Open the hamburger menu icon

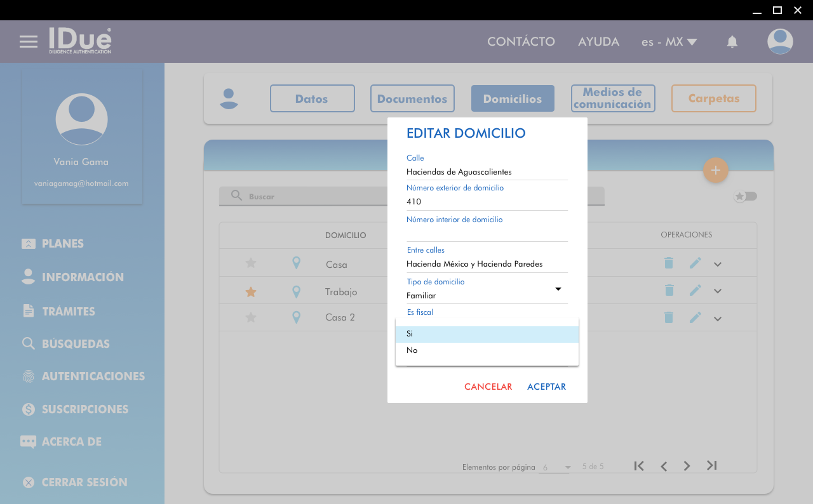(x=29, y=42)
